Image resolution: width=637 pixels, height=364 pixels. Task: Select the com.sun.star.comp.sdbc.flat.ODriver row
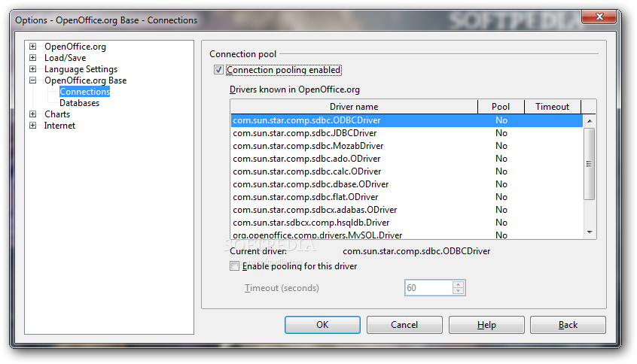[407, 197]
